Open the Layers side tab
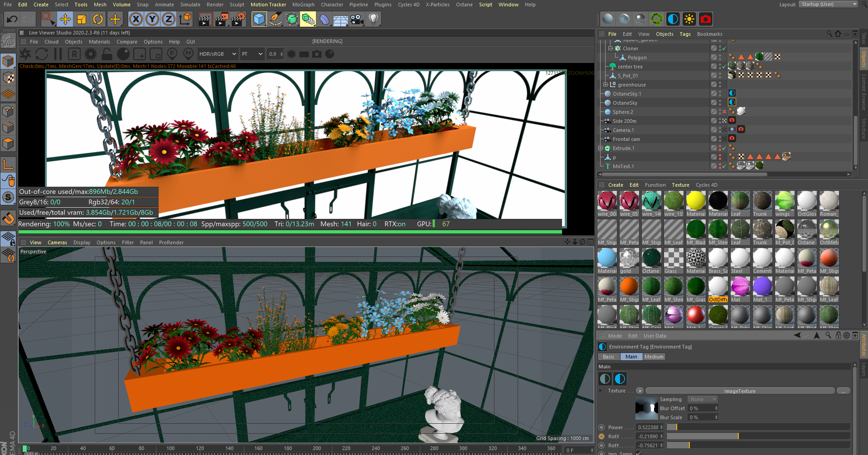The image size is (868, 455). point(863,369)
